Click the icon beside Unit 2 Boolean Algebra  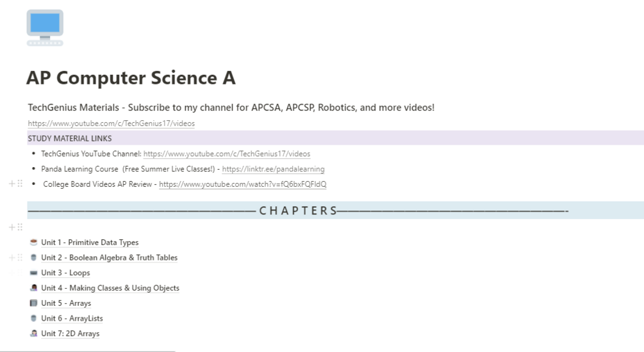[x=33, y=257]
